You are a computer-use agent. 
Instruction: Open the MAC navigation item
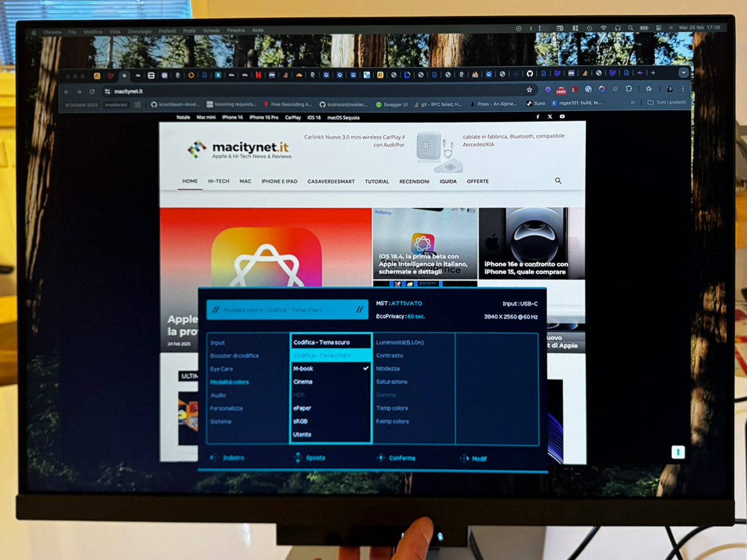point(245,181)
